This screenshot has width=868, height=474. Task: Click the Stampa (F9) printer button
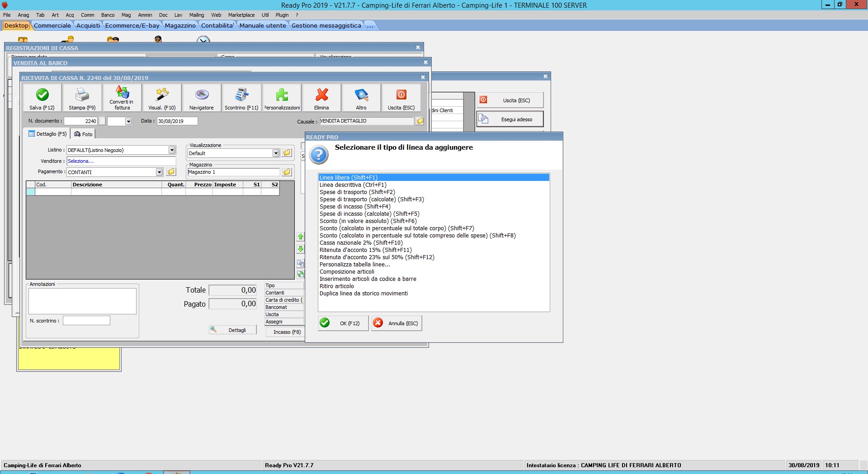click(82, 98)
